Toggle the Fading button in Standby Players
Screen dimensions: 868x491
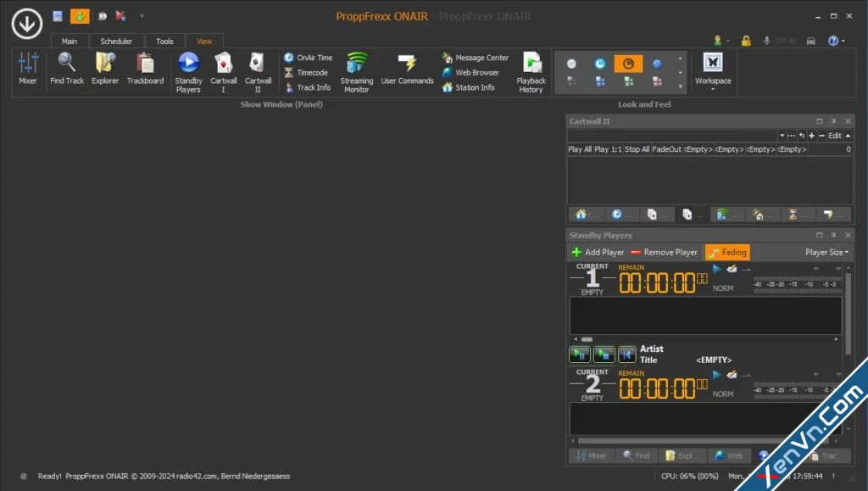click(x=727, y=253)
